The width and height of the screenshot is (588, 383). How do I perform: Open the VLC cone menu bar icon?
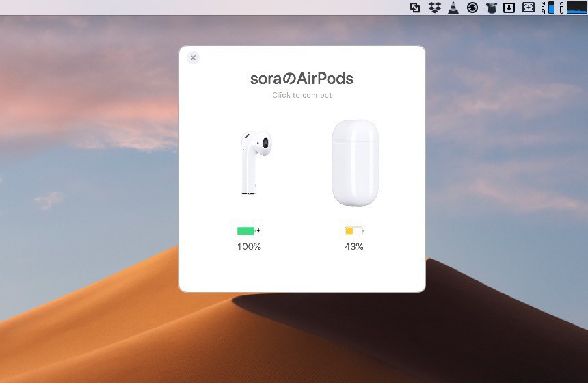point(453,8)
